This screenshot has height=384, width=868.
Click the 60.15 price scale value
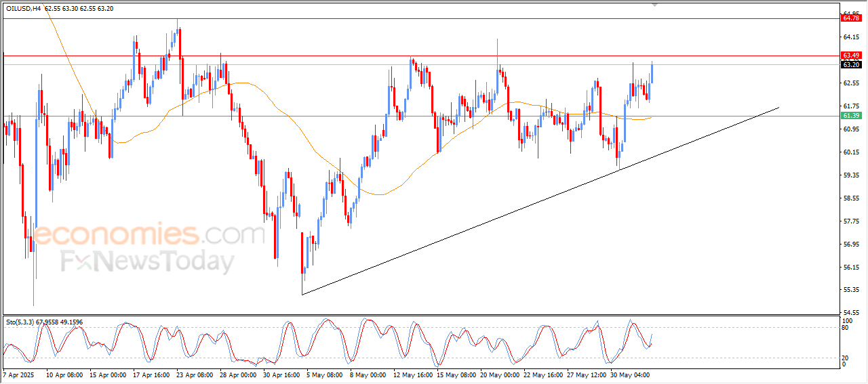click(851, 152)
